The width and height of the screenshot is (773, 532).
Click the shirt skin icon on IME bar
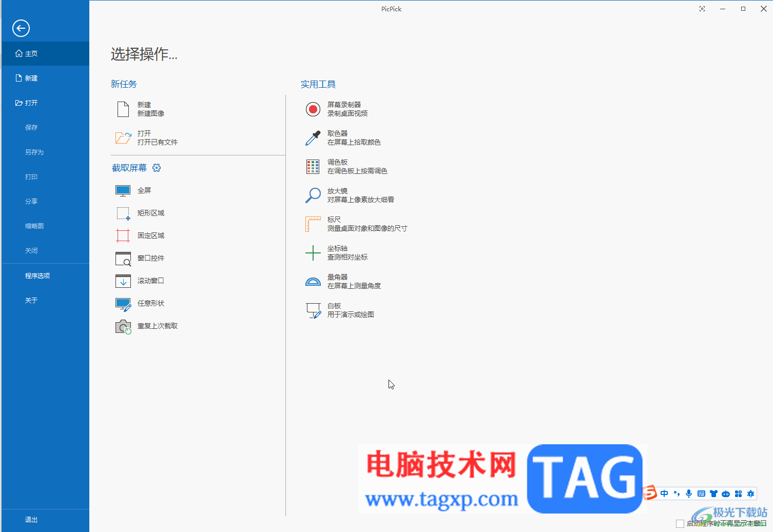[713, 494]
